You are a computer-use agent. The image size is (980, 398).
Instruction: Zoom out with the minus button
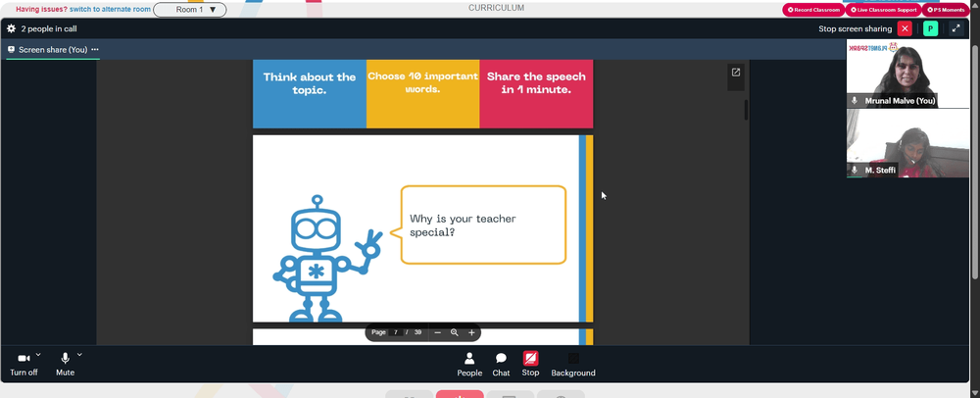(x=437, y=332)
